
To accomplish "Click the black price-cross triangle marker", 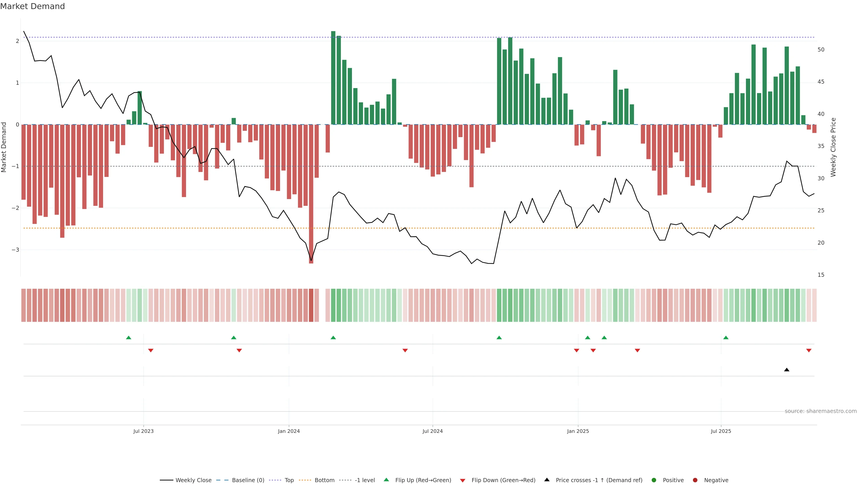I will point(786,370).
